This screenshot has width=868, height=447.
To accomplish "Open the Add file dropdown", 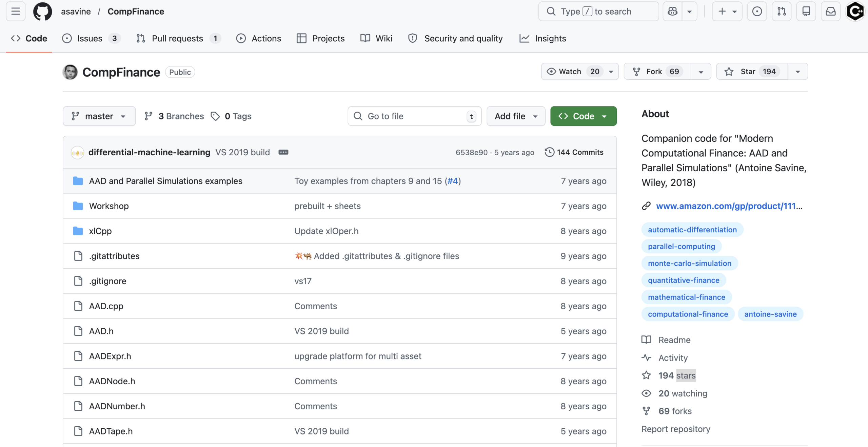I will click(516, 116).
